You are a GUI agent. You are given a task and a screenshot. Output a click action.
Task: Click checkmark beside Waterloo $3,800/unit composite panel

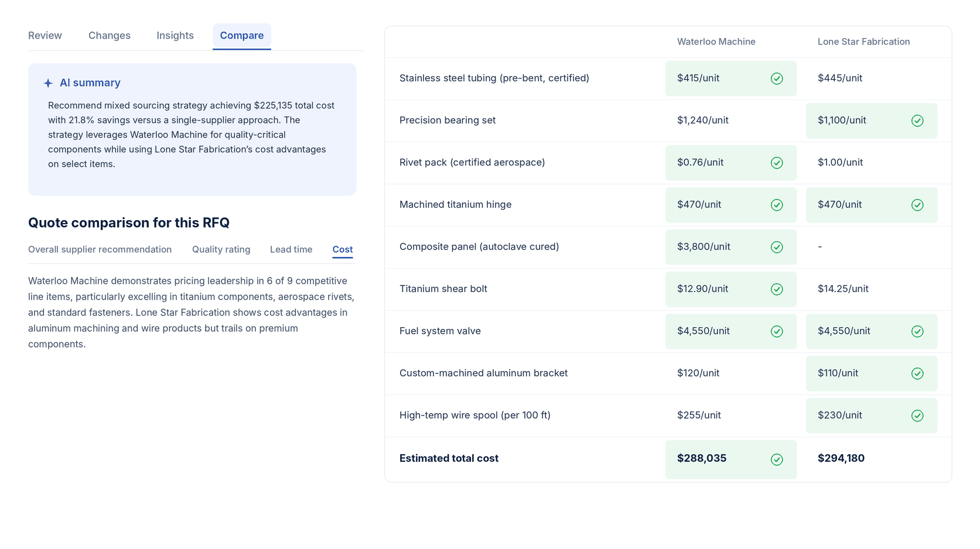[777, 247]
